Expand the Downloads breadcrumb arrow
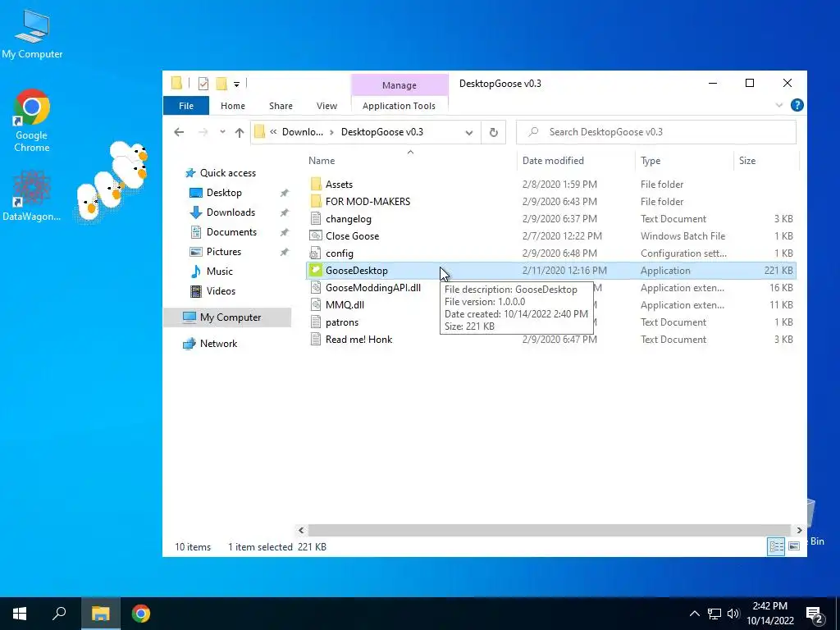 coord(332,132)
